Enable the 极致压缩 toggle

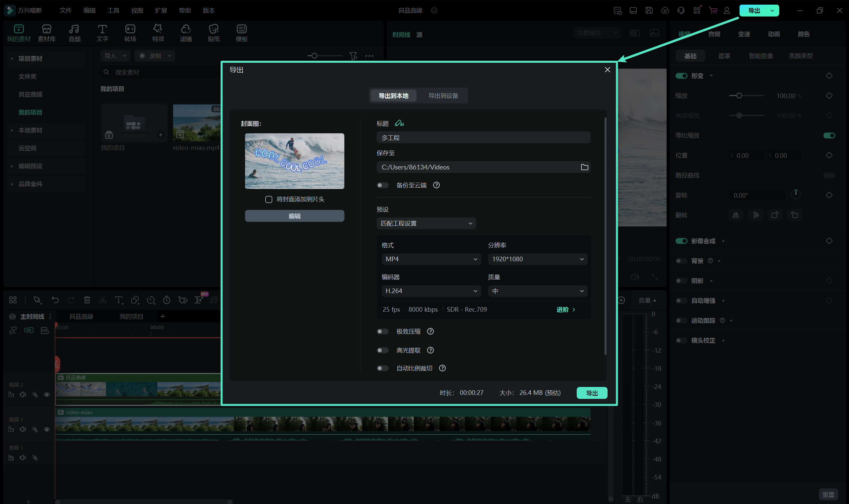383,332
